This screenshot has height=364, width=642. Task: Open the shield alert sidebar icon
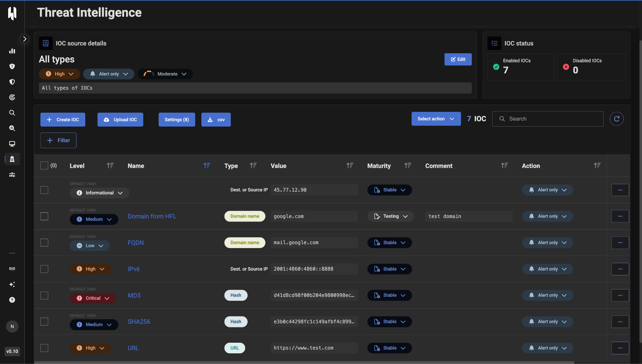[12, 66]
